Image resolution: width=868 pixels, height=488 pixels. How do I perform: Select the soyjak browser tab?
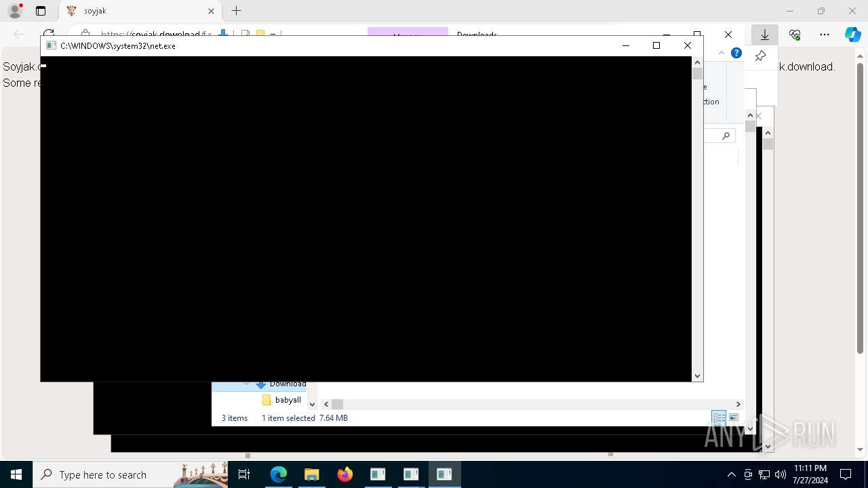point(140,11)
